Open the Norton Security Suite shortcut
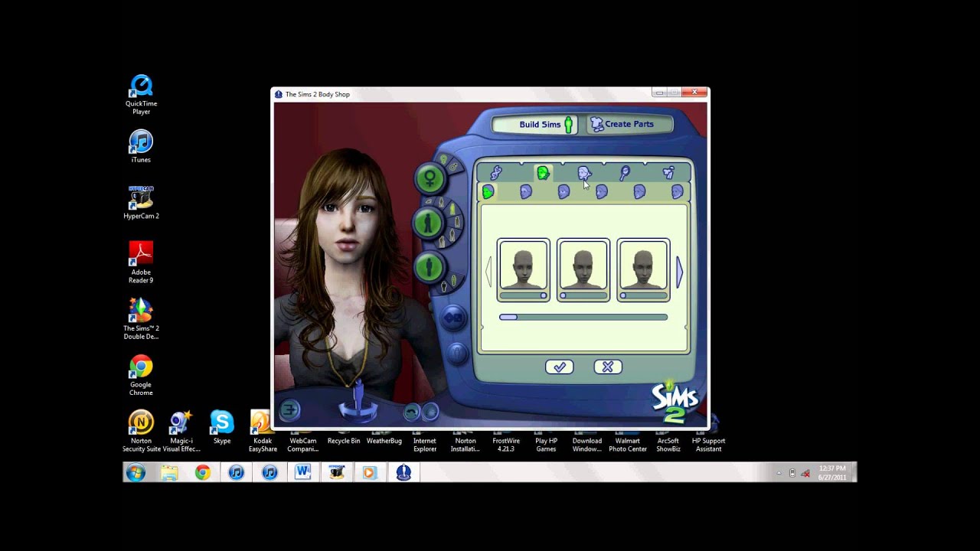Viewport: 980px width, 551px height. tap(141, 431)
